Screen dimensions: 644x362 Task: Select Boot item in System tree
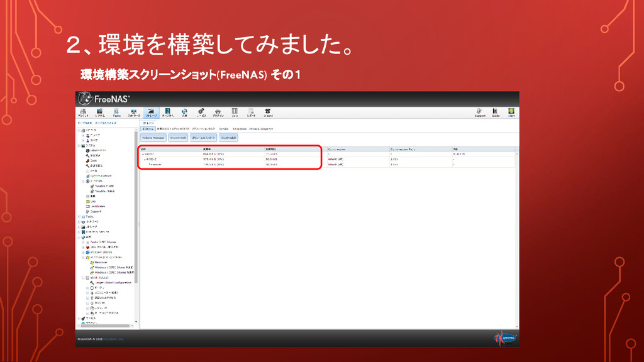(91, 160)
